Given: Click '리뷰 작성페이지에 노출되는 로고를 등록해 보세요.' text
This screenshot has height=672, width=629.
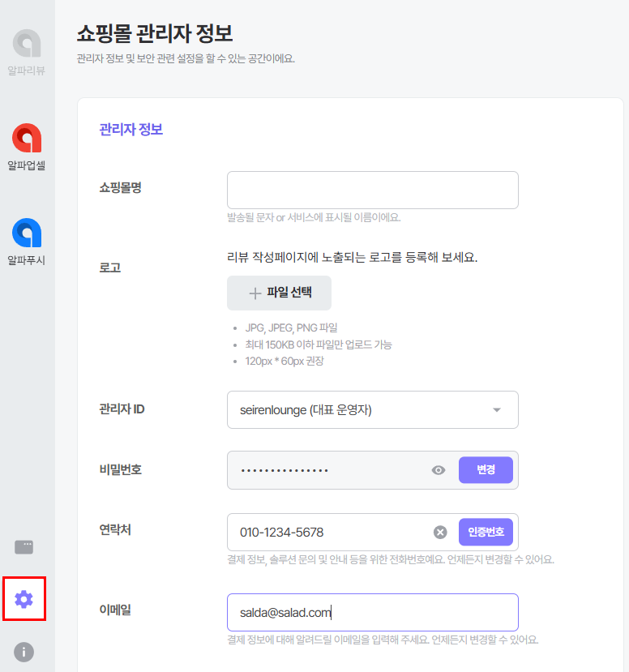Looking at the screenshot, I should pos(353,257).
